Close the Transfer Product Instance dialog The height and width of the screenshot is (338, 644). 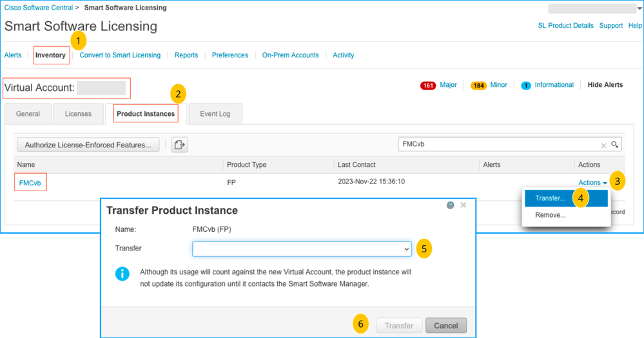point(463,205)
